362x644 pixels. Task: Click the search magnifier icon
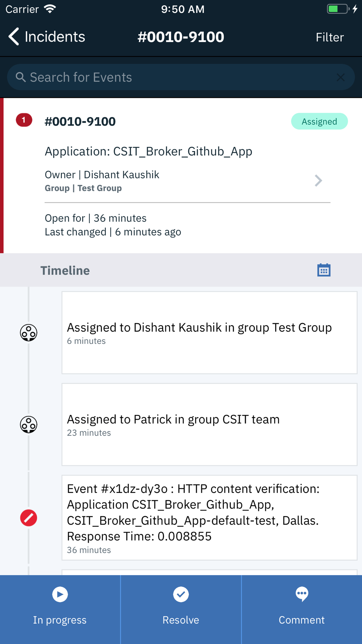pyautogui.click(x=21, y=77)
